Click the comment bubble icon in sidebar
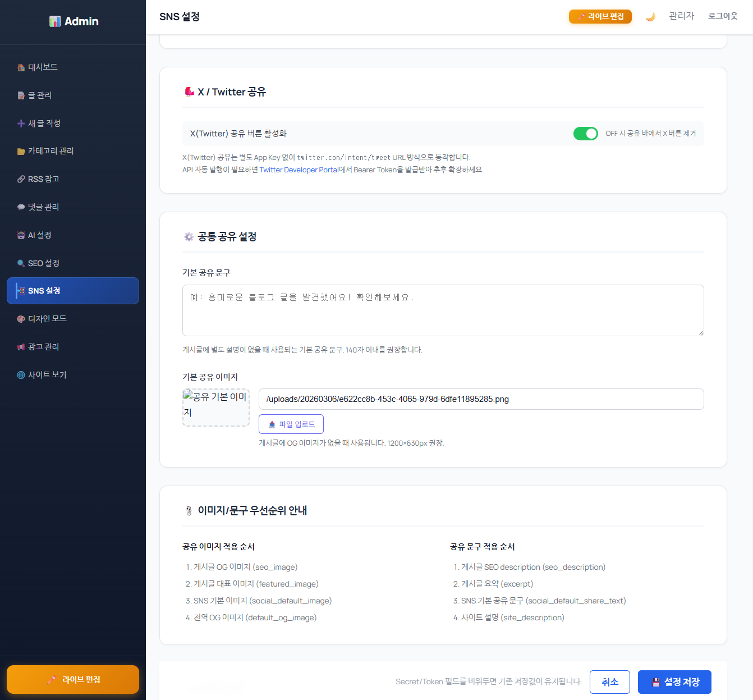753x700 pixels. click(21, 207)
